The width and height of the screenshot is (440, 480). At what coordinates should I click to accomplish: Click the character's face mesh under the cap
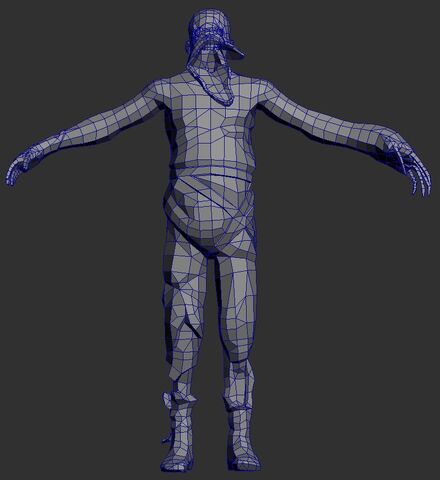[207, 61]
